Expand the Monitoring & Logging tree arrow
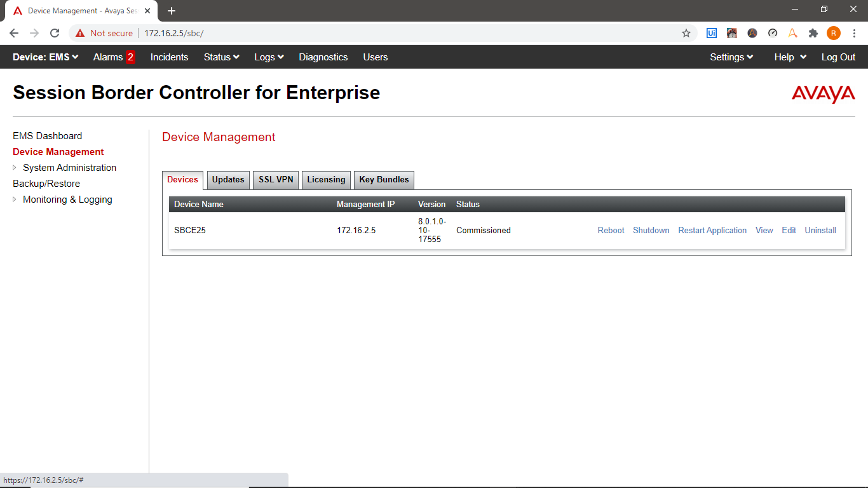The width and height of the screenshot is (868, 488). [15, 200]
